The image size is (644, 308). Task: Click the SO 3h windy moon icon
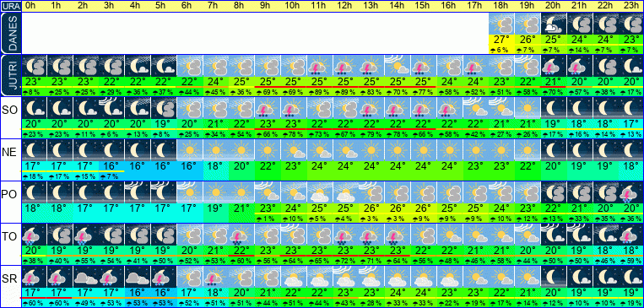[x=111, y=108]
